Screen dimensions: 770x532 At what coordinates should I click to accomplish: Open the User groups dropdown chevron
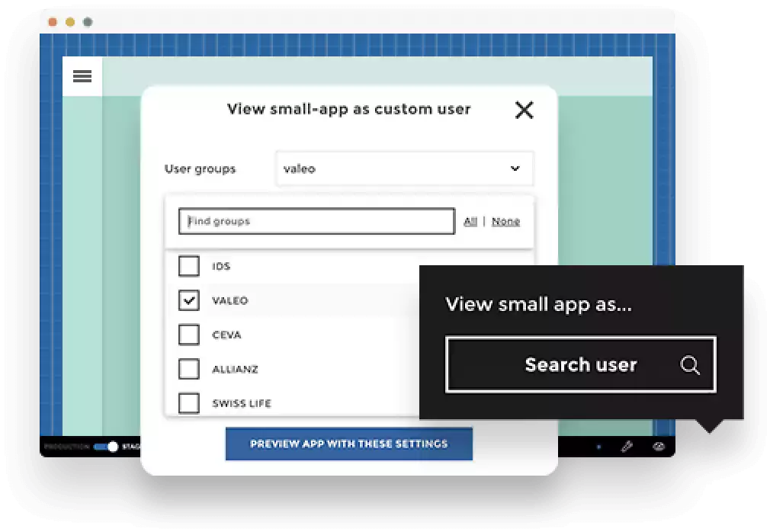tap(515, 168)
